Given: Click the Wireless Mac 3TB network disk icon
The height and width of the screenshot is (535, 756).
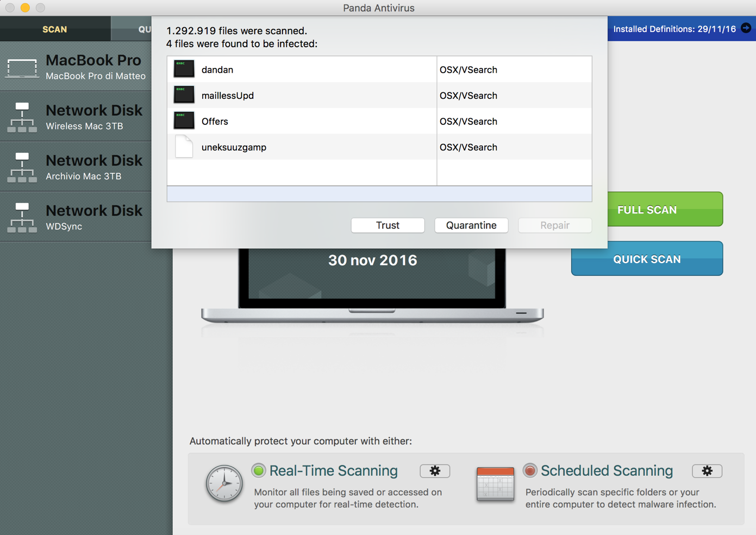Looking at the screenshot, I should click(22, 117).
